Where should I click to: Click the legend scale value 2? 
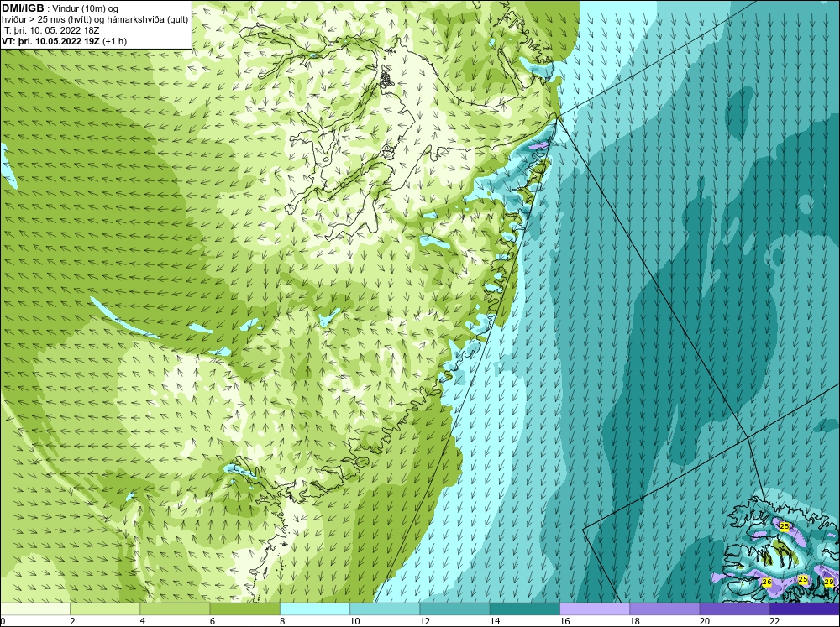point(72,621)
